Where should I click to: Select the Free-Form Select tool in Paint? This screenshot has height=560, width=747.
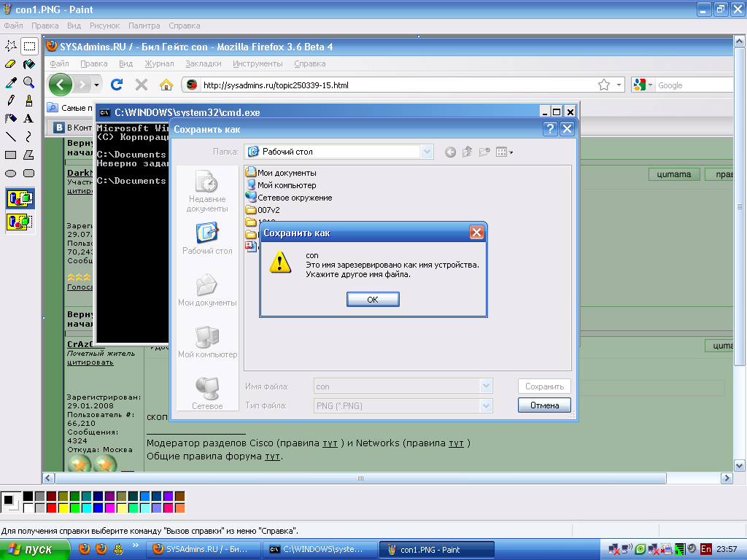tap(11, 46)
